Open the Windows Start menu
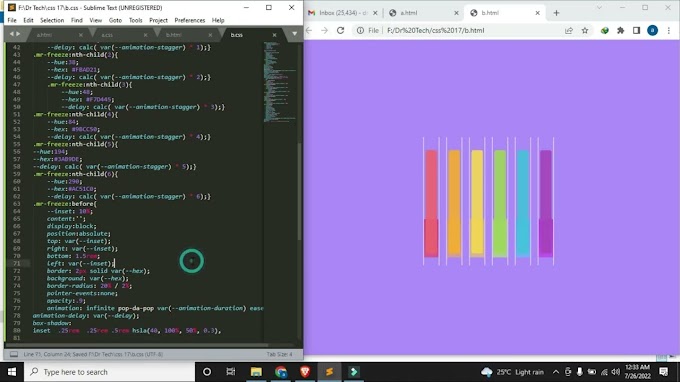 click(12, 372)
